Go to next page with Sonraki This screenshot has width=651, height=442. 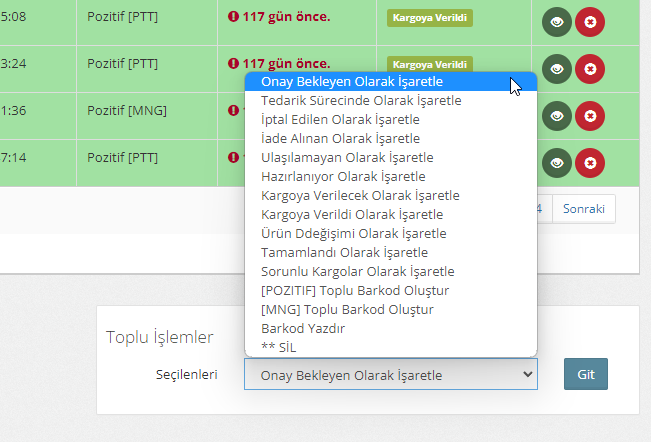[x=583, y=208]
